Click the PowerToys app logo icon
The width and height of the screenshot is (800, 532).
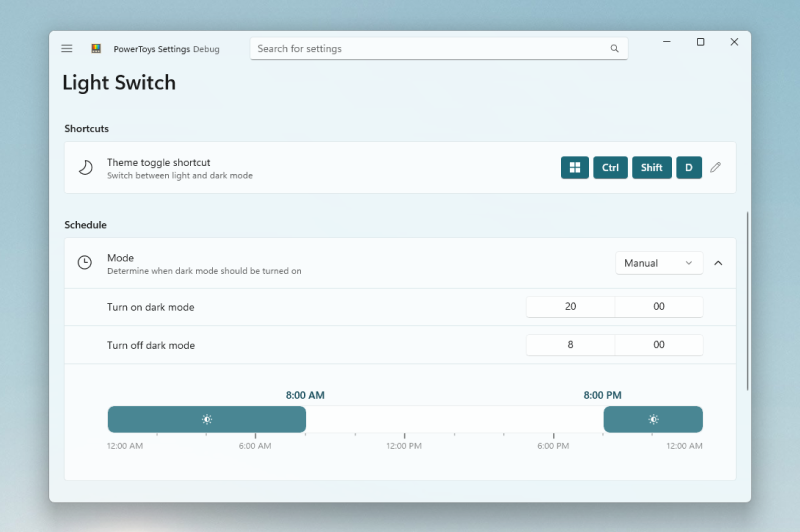click(x=96, y=48)
